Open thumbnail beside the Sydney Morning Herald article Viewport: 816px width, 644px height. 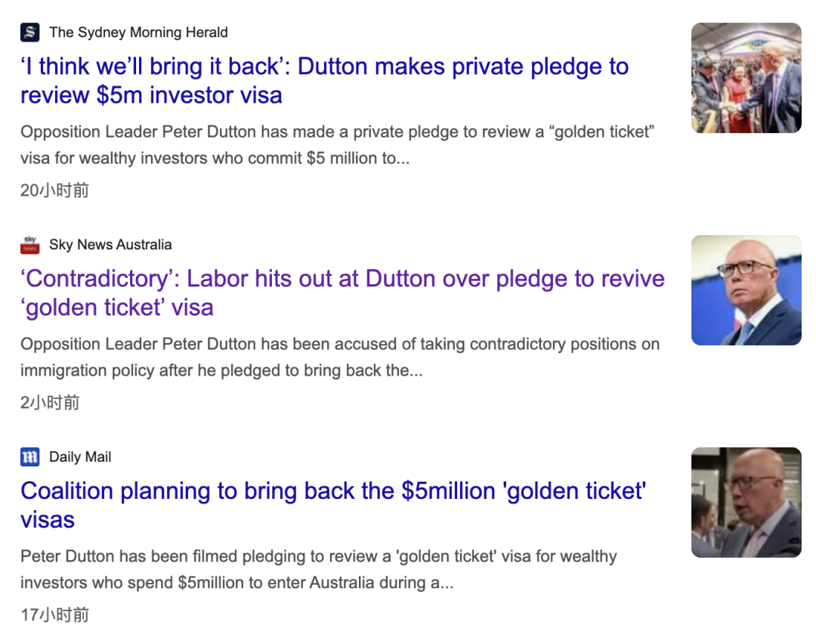click(x=746, y=78)
